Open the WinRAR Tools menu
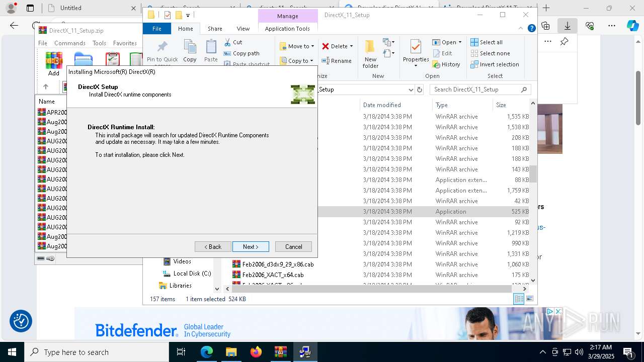 pyautogui.click(x=99, y=43)
